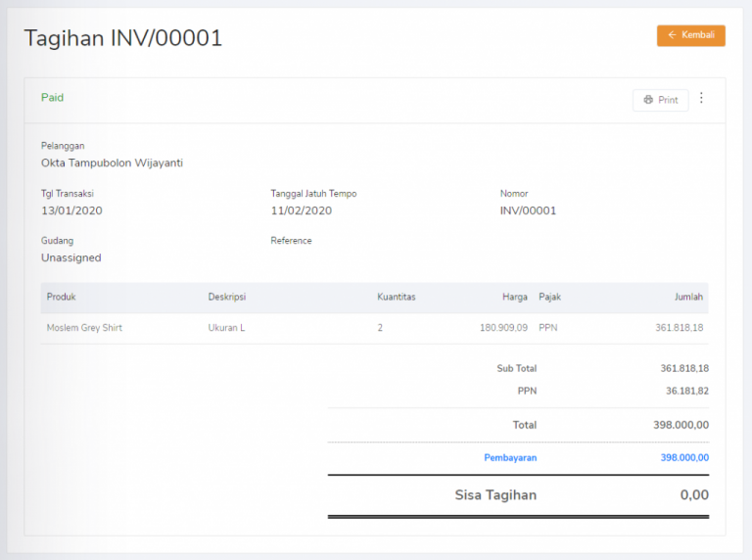The width and height of the screenshot is (752, 560).
Task: Click the invoice number INV/00001 under Nomor
Action: pos(528,210)
